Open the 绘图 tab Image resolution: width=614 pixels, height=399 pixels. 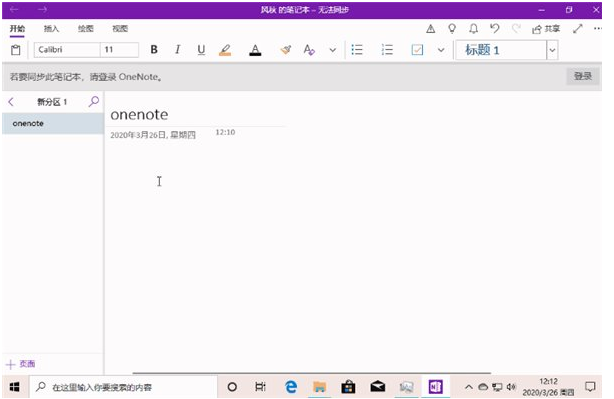coord(85,29)
